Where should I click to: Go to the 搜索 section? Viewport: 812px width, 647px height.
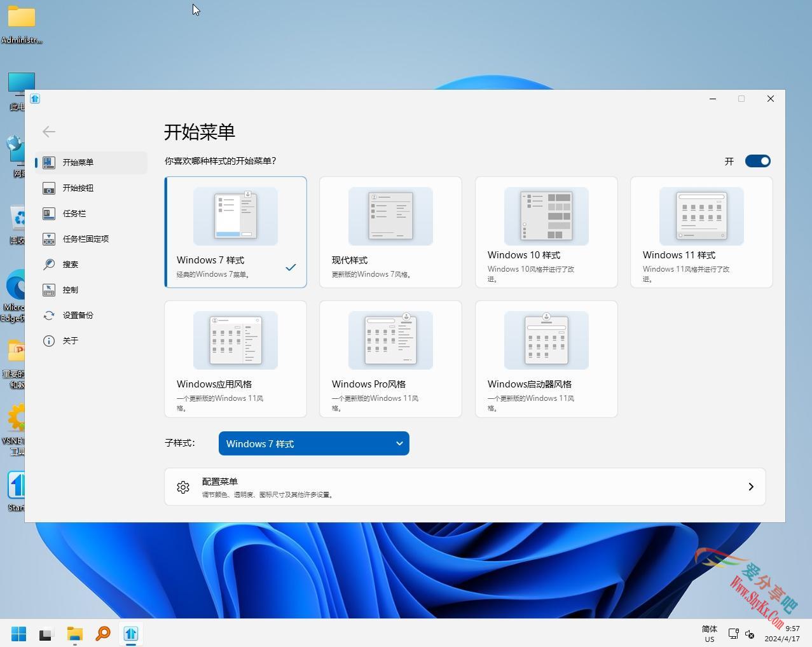tap(91, 265)
